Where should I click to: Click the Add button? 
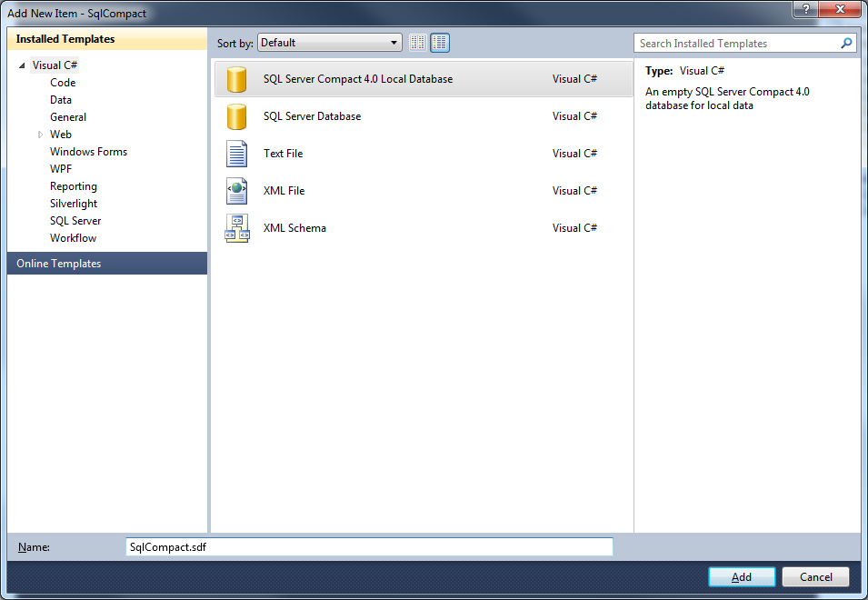point(742,576)
